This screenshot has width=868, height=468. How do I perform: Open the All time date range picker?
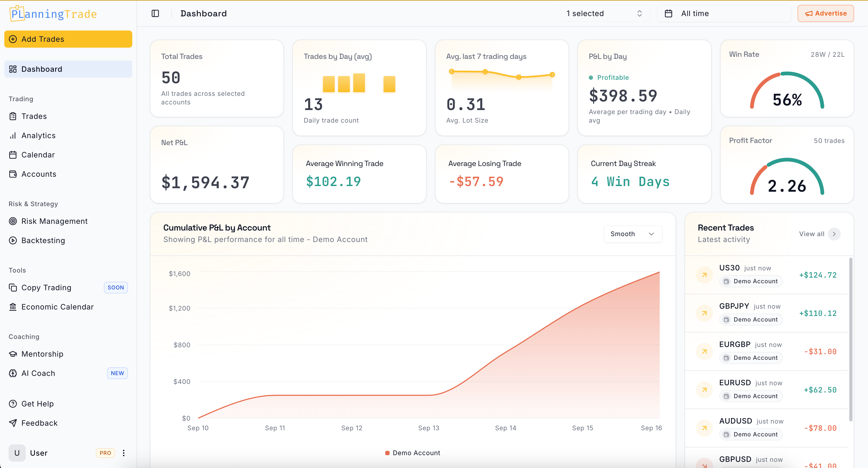724,13
